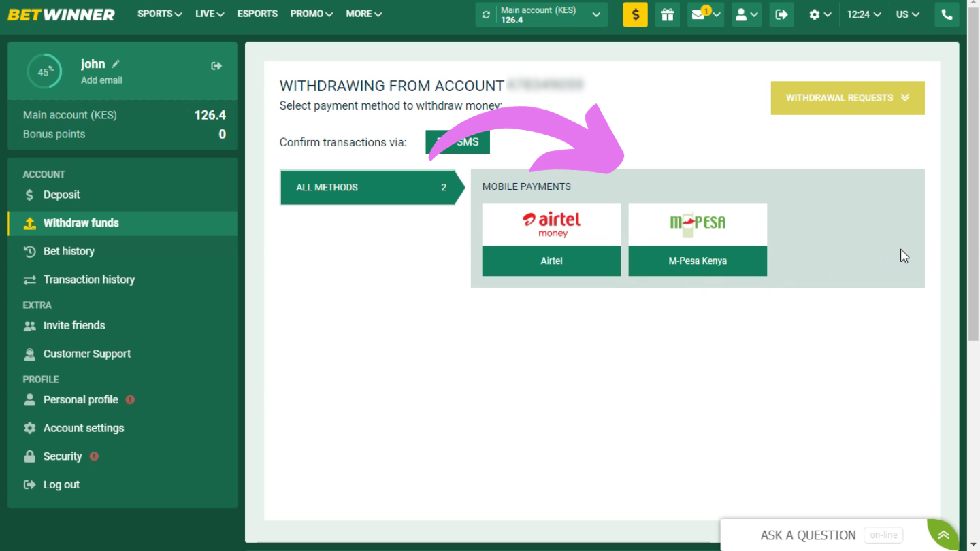
Task: Click the phone callback icon
Action: point(947,14)
